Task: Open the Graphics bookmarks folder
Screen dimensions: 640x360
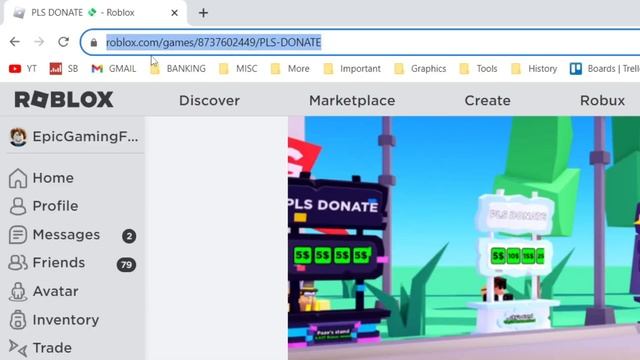Action: (420, 69)
